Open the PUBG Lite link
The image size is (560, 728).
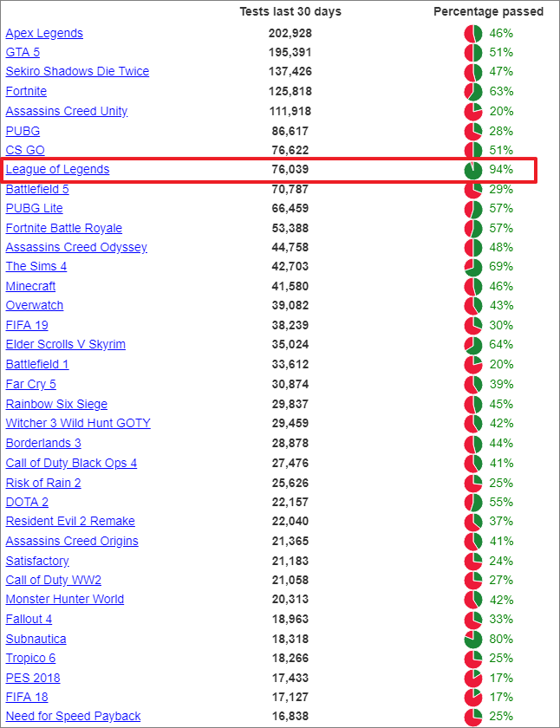point(34,209)
